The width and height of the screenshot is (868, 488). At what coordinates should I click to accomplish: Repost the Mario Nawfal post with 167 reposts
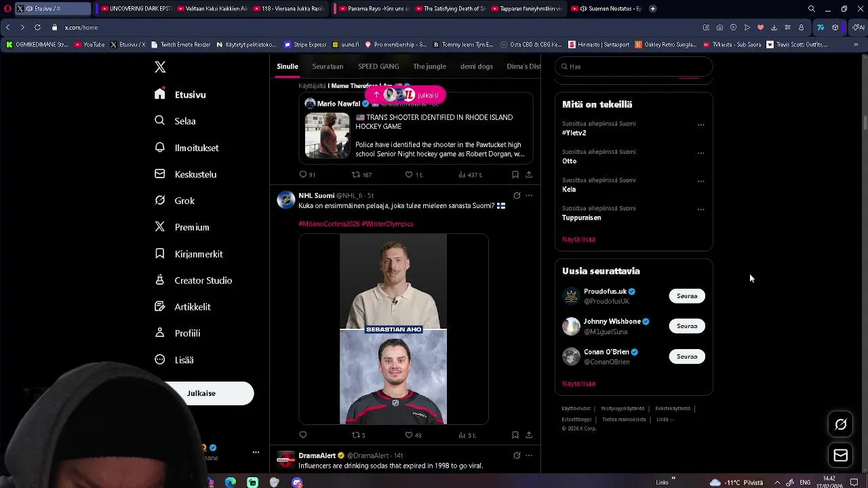click(361, 175)
